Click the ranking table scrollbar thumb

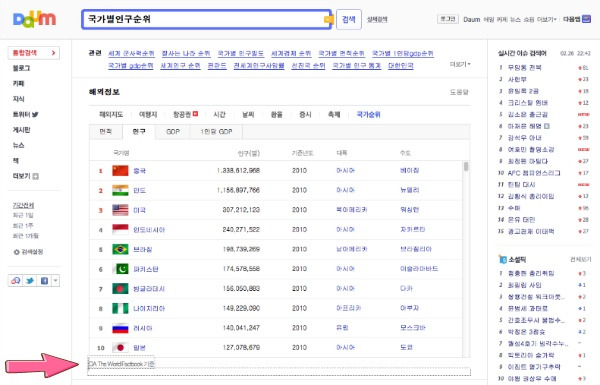coord(466,166)
